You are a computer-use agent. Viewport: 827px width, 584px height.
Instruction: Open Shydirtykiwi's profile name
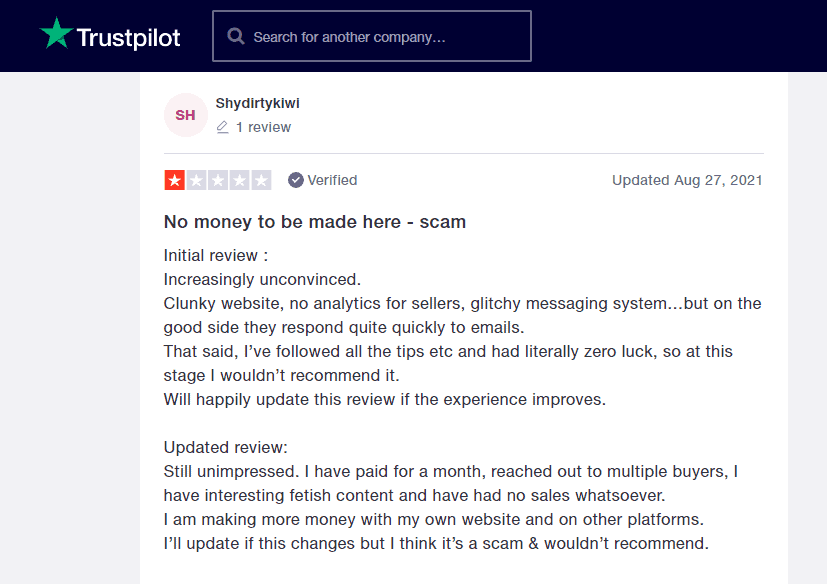tap(257, 103)
